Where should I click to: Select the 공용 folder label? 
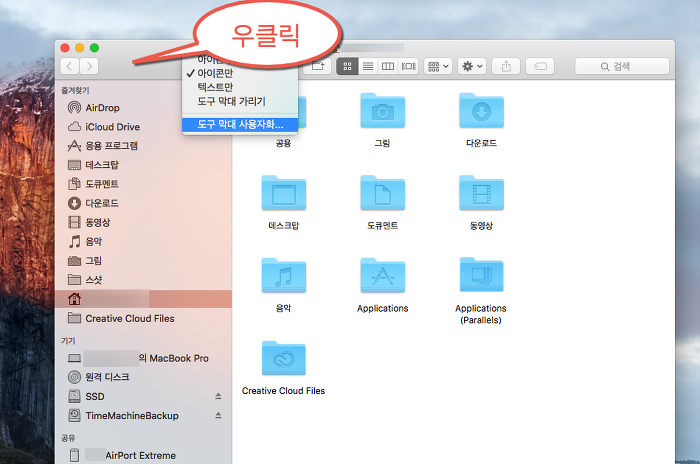[x=283, y=143]
